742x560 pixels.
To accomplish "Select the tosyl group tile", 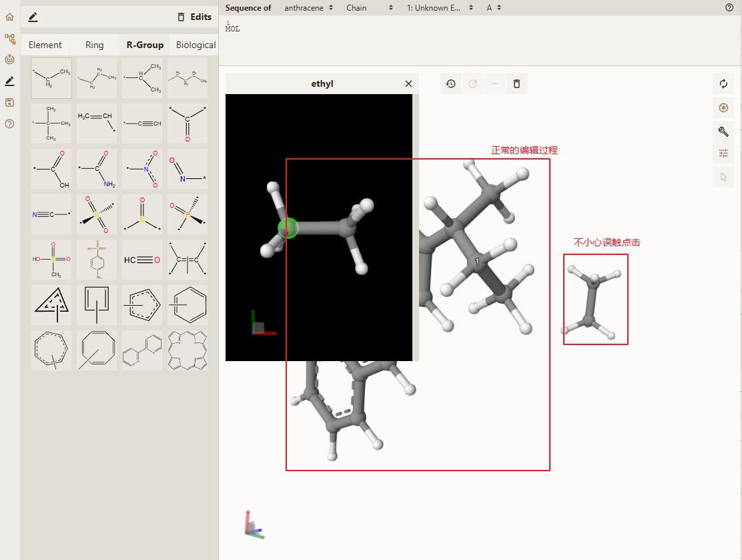I will (97, 260).
